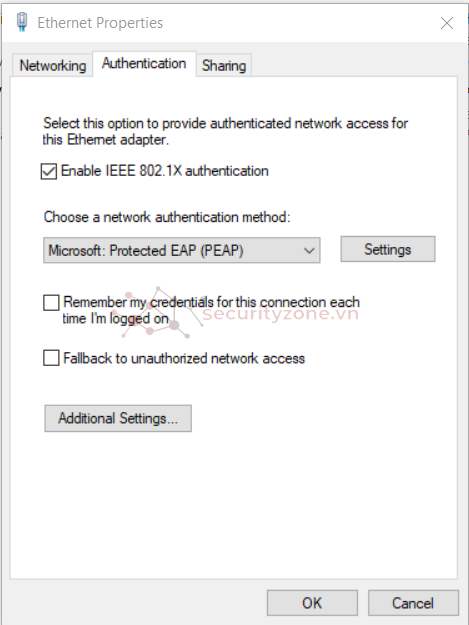Switch to the Networking tab
Screen dimensions: 469x625
pyautogui.click(x=53, y=65)
